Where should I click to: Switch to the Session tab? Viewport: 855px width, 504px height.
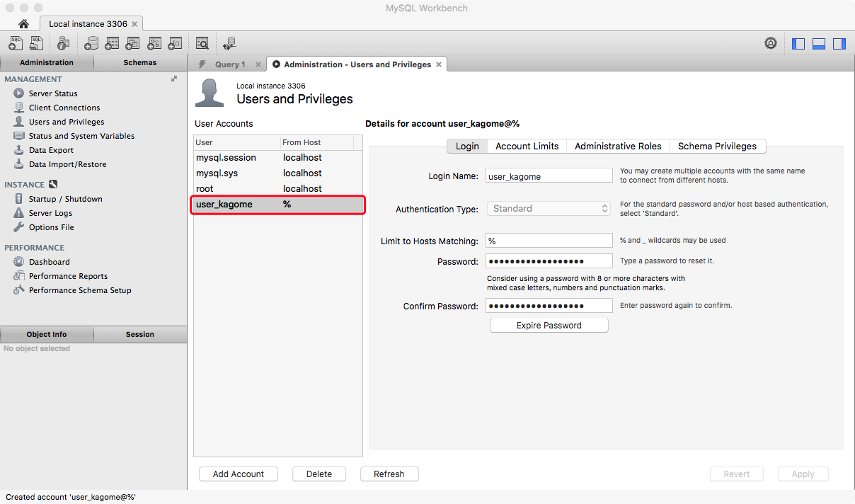coord(140,334)
